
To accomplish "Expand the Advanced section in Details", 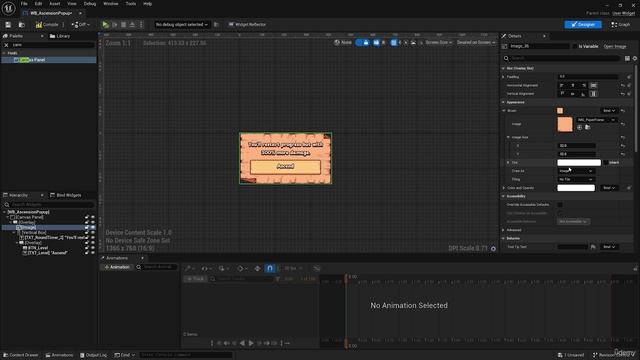I will 504,230.
